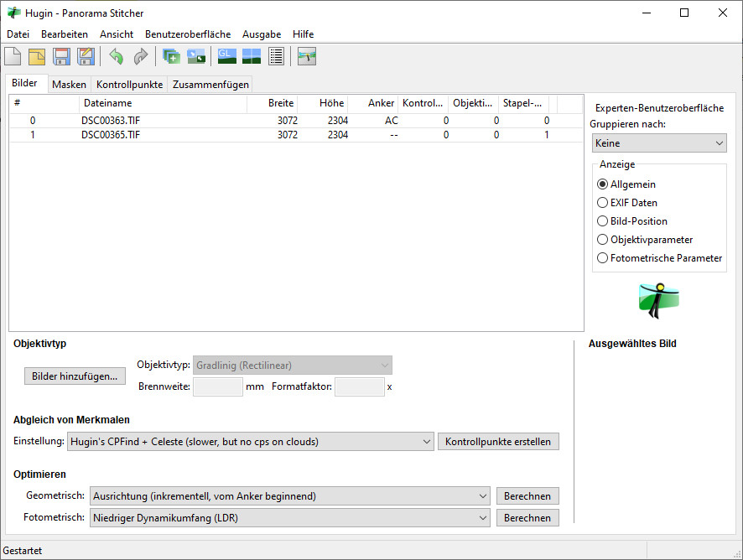
Task: Sort by the Dateiname column header
Action: (163, 103)
